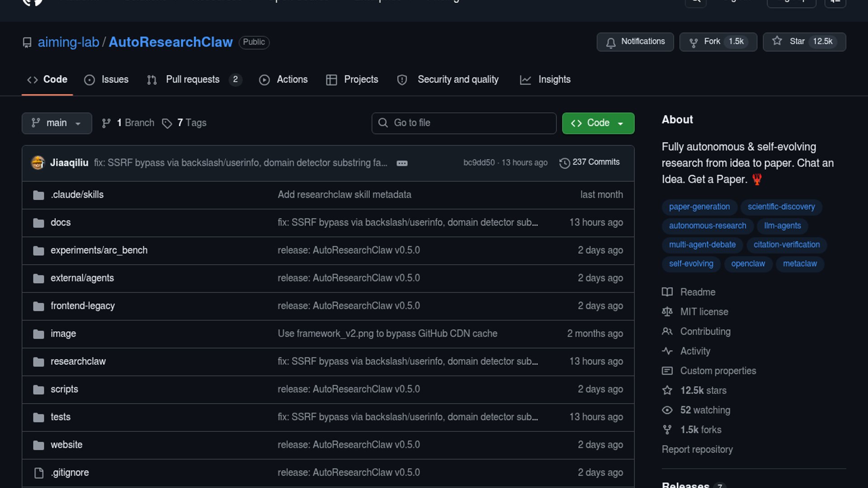Open the AutoResearchClaw repository title link
The image size is (868, 488).
point(170,42)
